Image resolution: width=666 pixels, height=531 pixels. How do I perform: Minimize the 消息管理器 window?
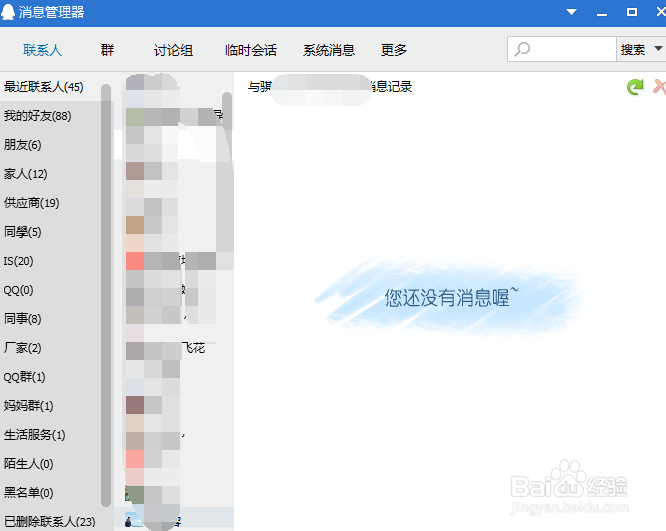click(601, 13)
